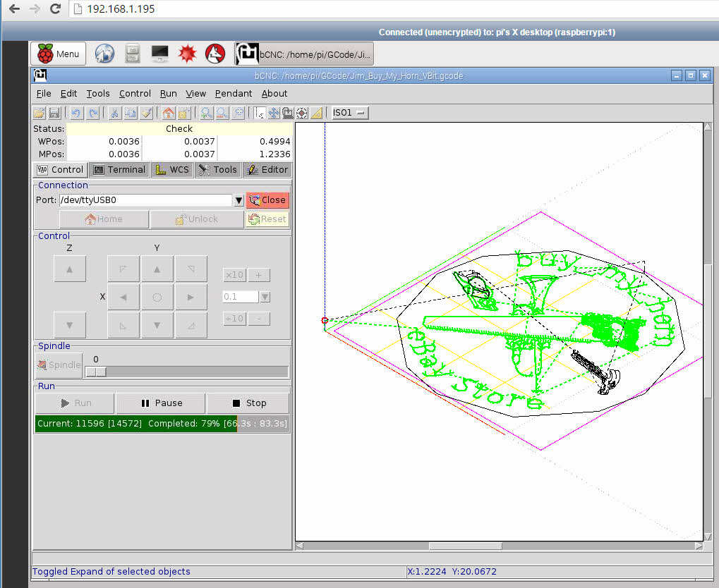
Task: Click the Cut scissors icon
Action: 114,113
